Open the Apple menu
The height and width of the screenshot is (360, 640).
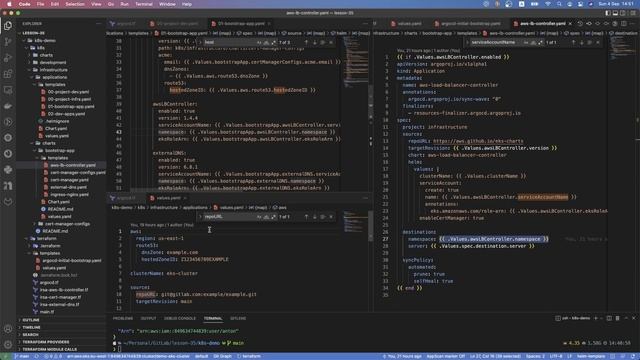coord(9,4)
